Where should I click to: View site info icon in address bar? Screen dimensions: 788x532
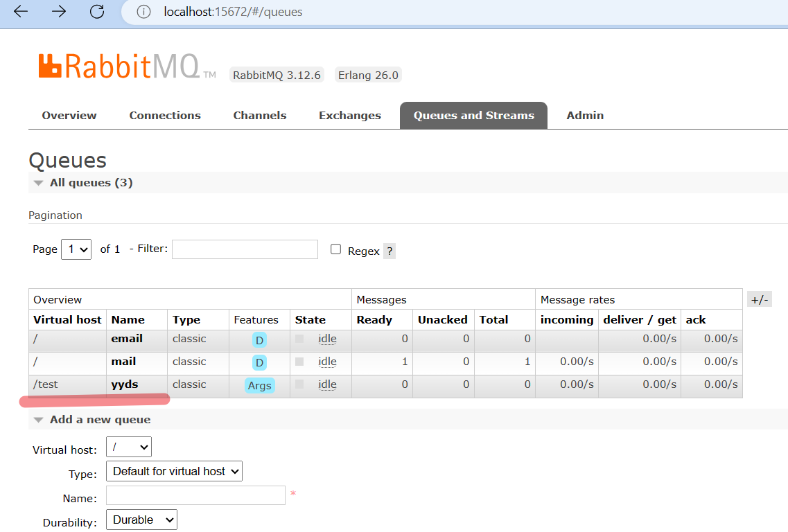(143, 12)
